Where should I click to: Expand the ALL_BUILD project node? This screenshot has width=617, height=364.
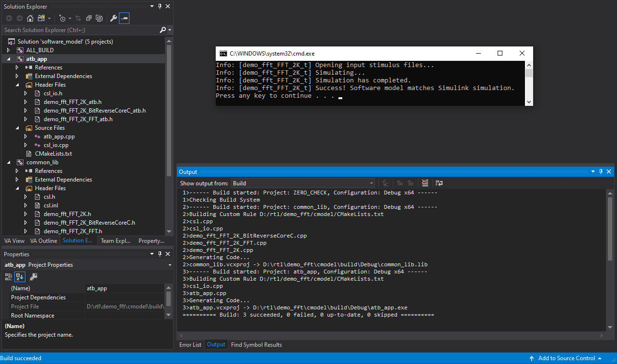coord(8,50)
